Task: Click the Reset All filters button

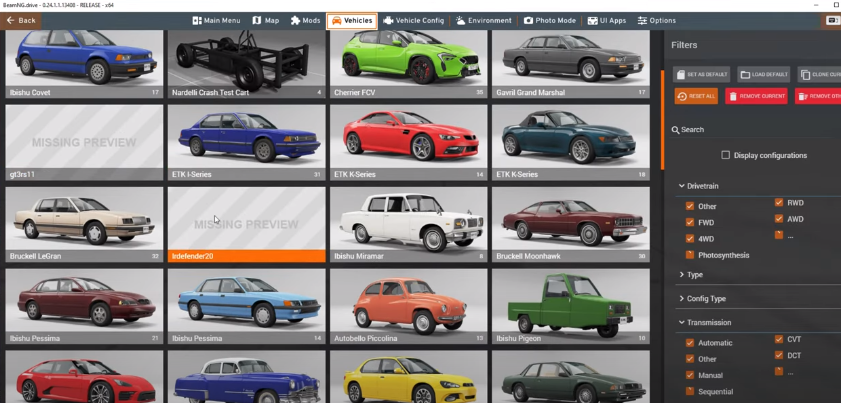Action: (696, 96)
